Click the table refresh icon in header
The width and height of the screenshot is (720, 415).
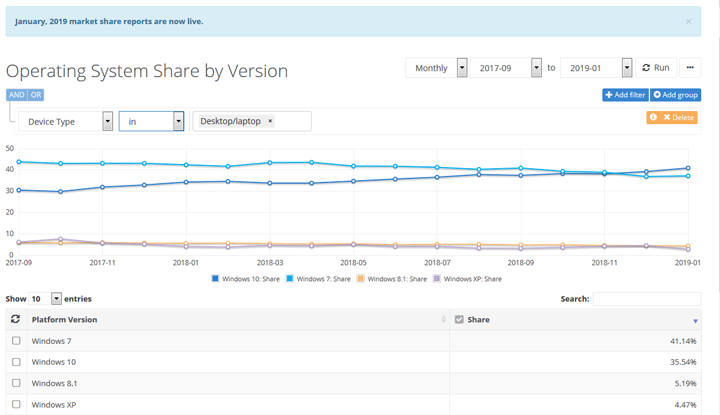[x=16, y=319]
